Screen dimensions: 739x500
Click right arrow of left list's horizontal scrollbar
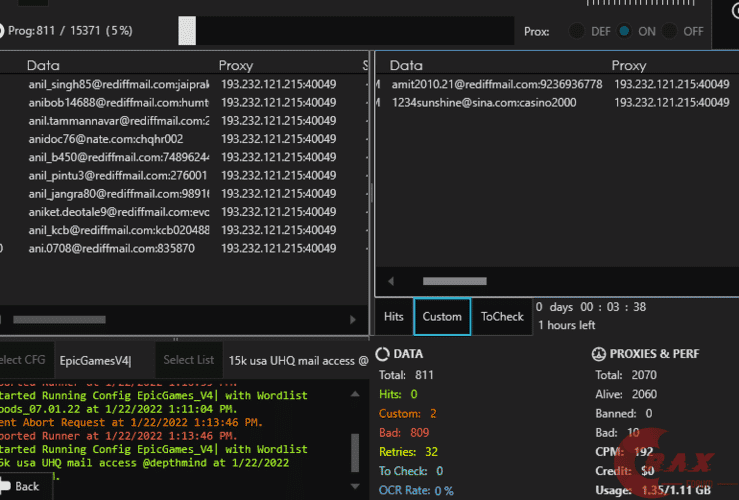[352, 320]
